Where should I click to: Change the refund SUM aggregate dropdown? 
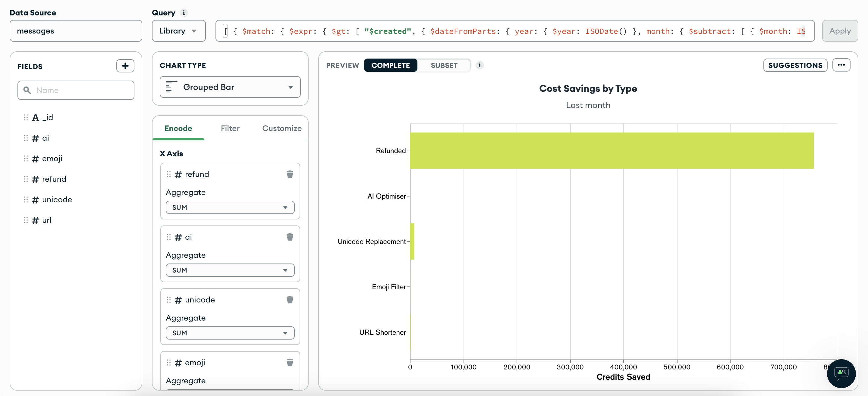(x=230, y=207)
